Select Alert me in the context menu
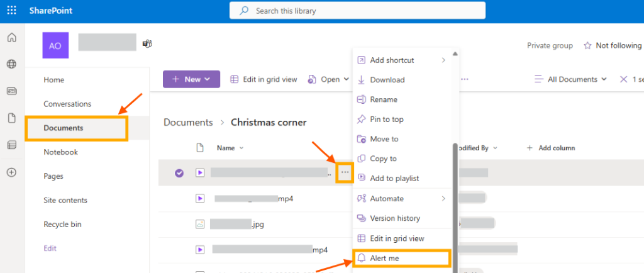Viewport: 644px width, 273px height. pyautogui.click(x=402, y=259)
